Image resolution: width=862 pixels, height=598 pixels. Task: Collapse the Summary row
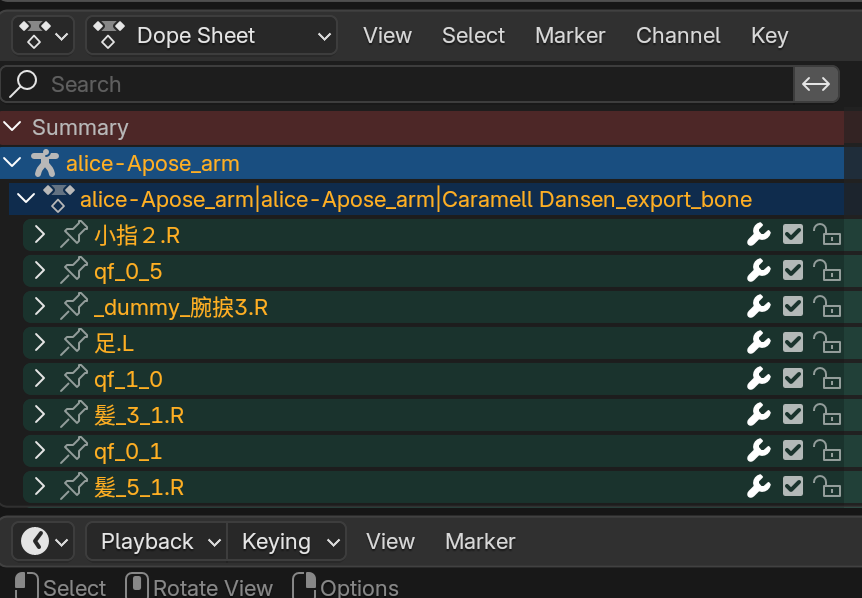[x=12, y=127]
